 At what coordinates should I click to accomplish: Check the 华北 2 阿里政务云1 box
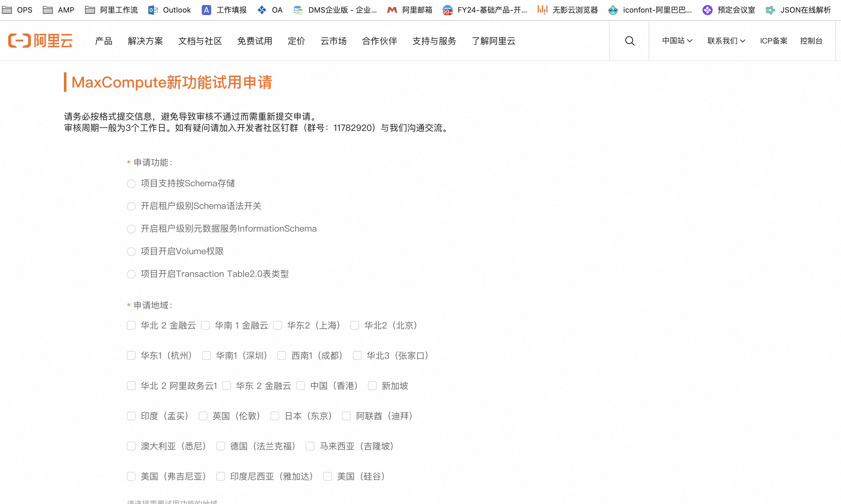(x=131, y=386)
